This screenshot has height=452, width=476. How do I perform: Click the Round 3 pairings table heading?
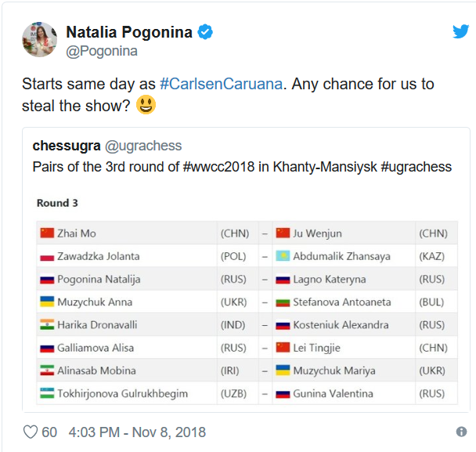coord(57,203)
